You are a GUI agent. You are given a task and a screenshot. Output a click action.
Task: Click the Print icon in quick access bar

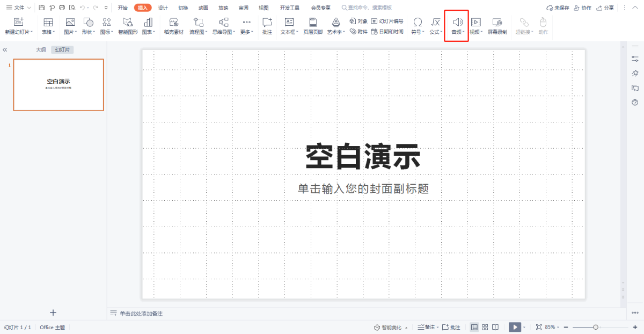pos(62,8)
